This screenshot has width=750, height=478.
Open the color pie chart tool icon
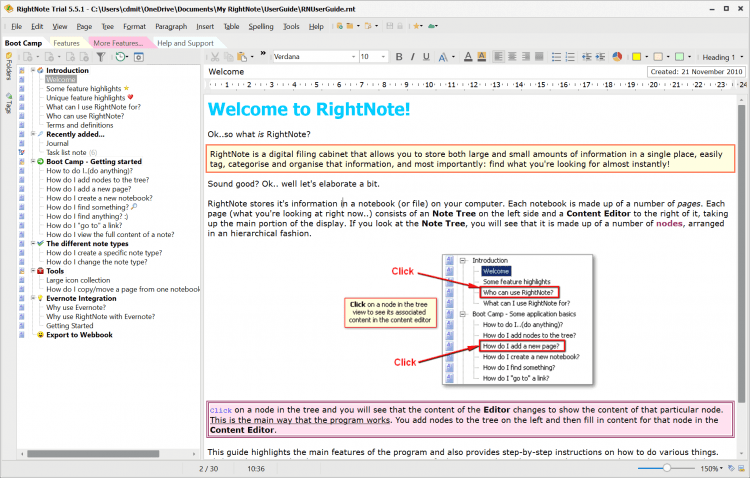617,57
